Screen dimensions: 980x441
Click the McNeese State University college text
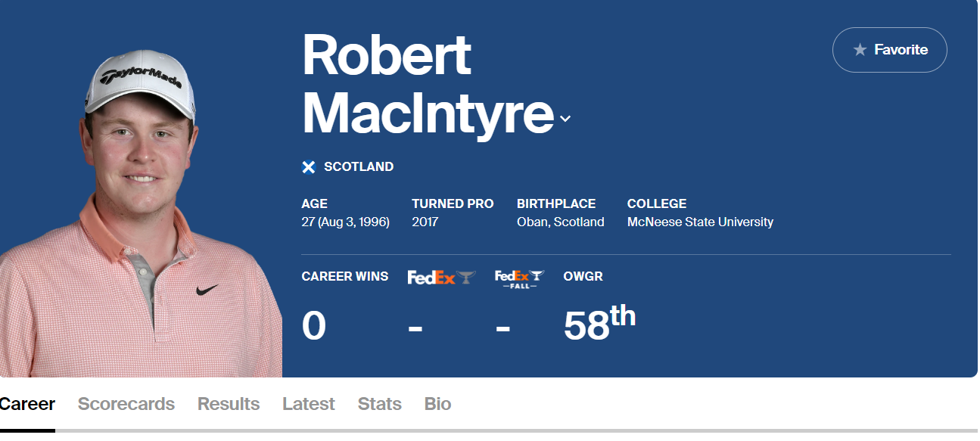click(x=700, y=222)
